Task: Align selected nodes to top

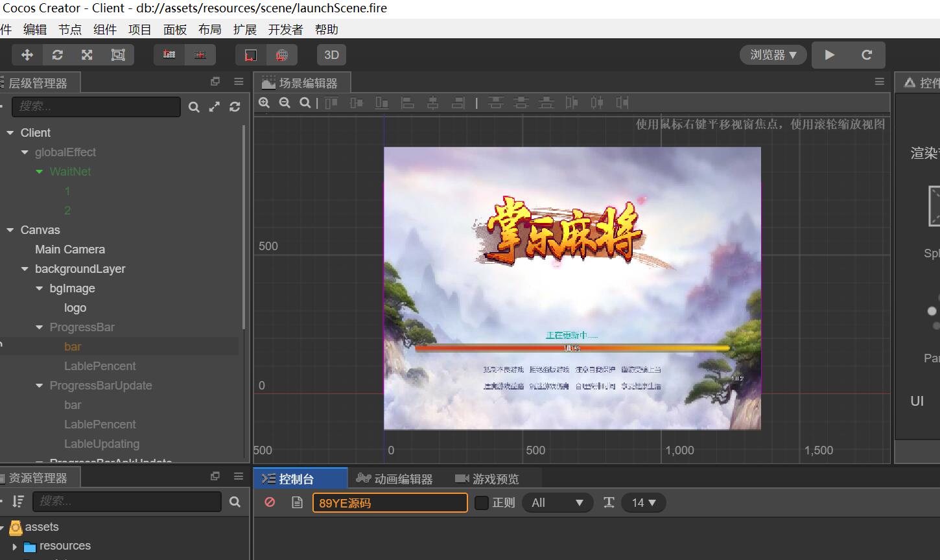Action: (331, 102)
